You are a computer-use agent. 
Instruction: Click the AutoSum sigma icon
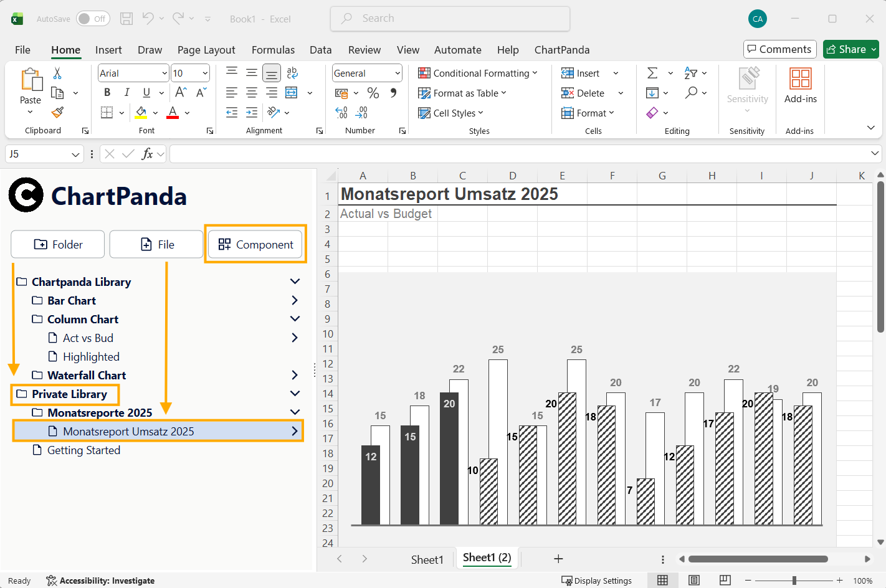tap(652, 73)
